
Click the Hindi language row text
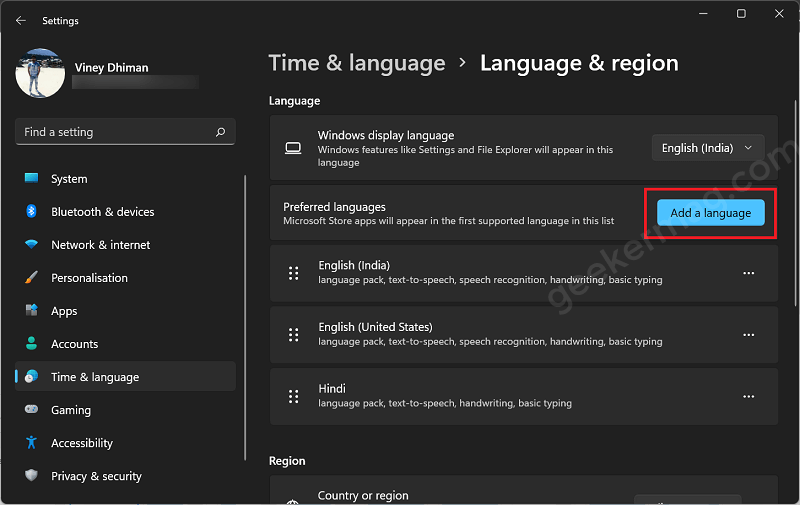pos(332,389)
